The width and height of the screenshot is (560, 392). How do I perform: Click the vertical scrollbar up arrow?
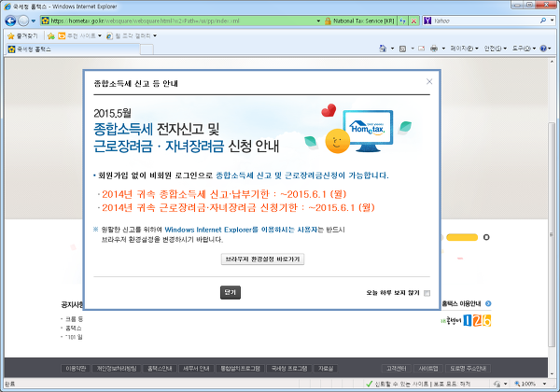(552, 62)
